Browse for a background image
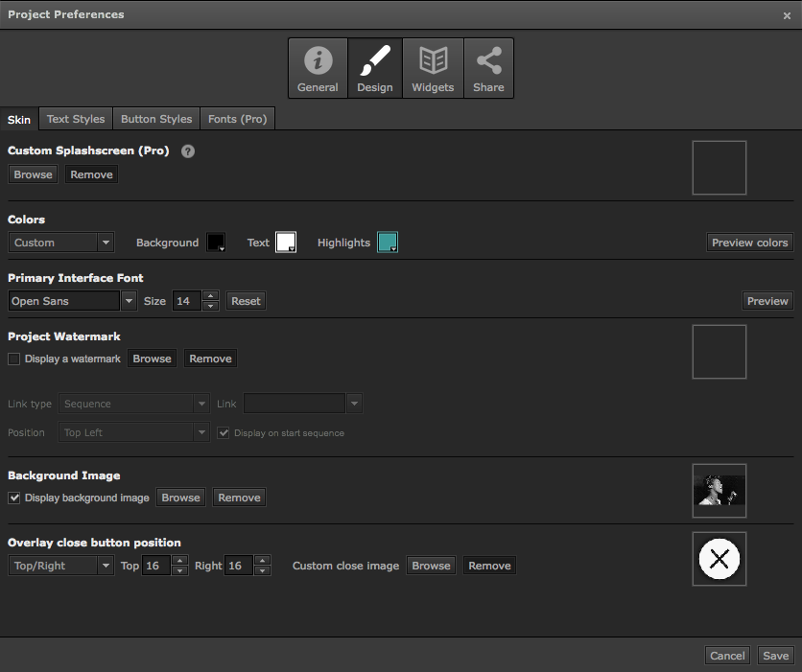The image size is (802, 672). click(180, 498)
